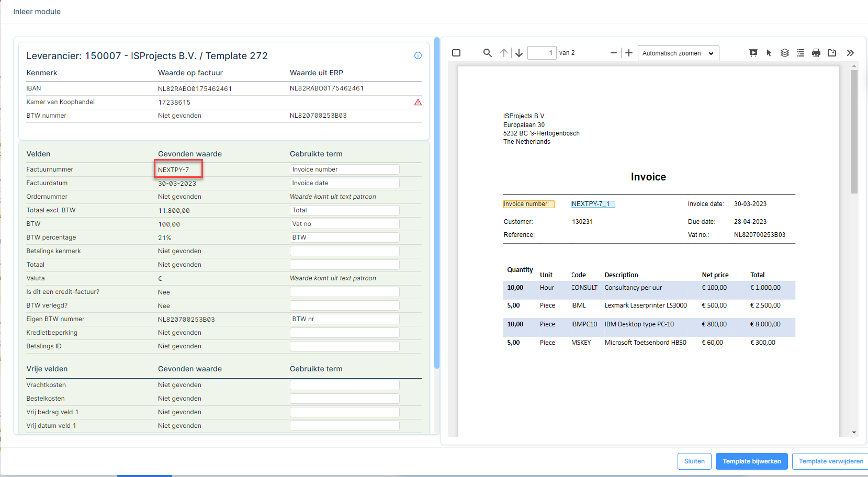
Task: Click the Inleer module title
Action: coord(37,12)
